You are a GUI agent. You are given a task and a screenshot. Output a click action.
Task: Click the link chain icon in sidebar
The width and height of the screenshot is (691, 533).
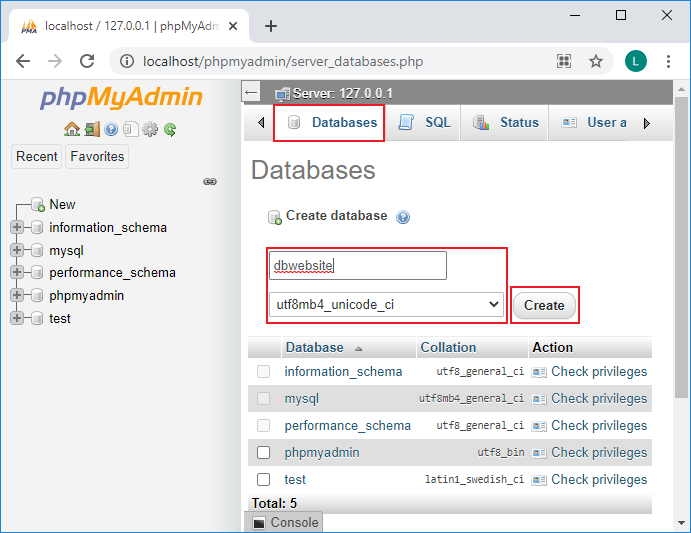point(210,182)
